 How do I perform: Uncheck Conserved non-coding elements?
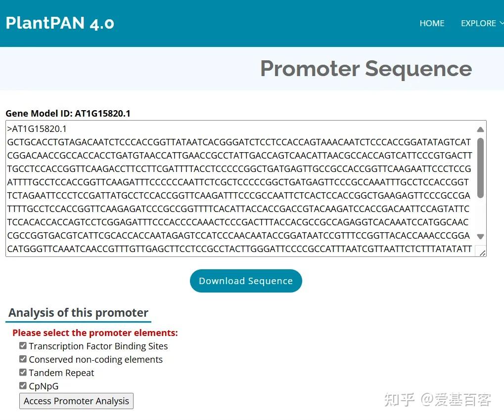(23, 359)
